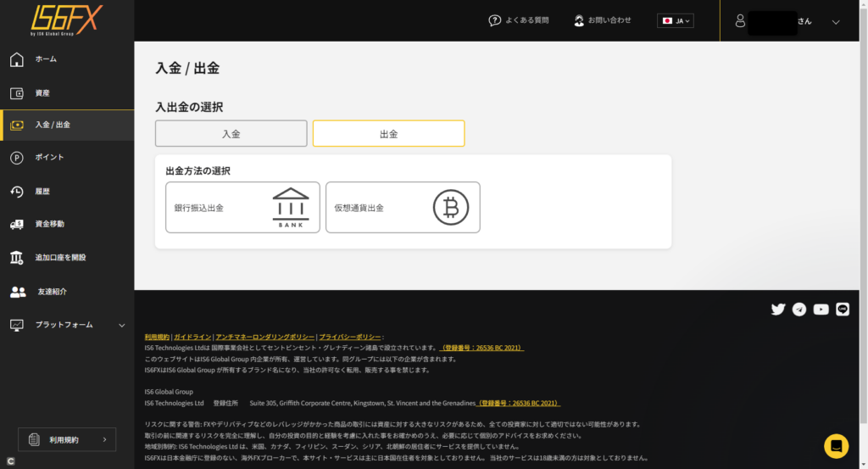Select the 入金 tab button
Image resolution: width=868 pixels, height=469 pixels.
coord(231,133)
